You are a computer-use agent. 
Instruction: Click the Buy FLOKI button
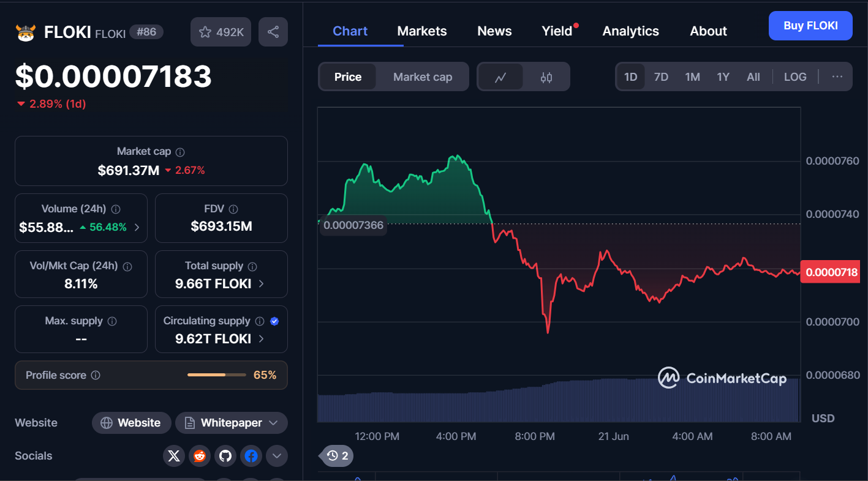pyautogui.click(x=810, y=26)
